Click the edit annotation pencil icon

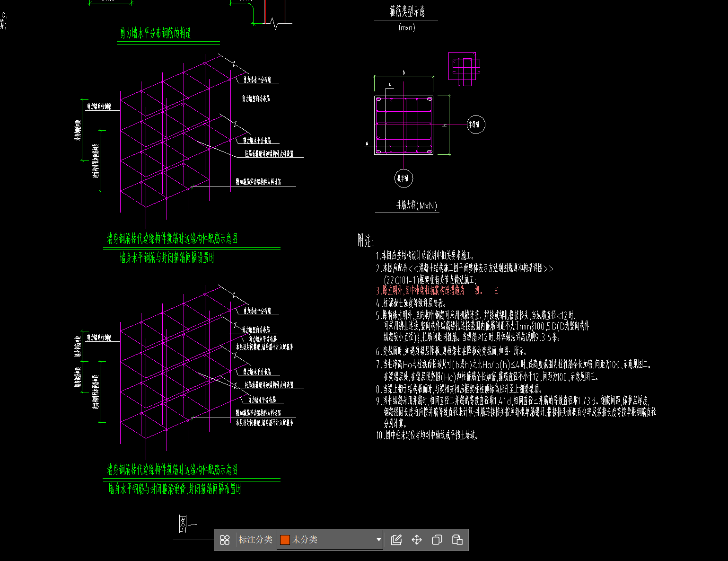pyautogui.click(x=396, y=540)
